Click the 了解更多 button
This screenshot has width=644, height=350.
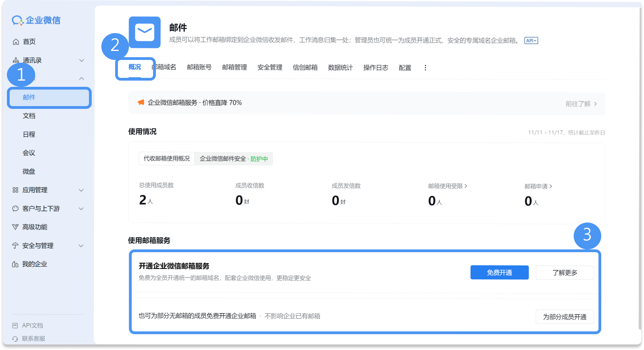pos(565,273)
